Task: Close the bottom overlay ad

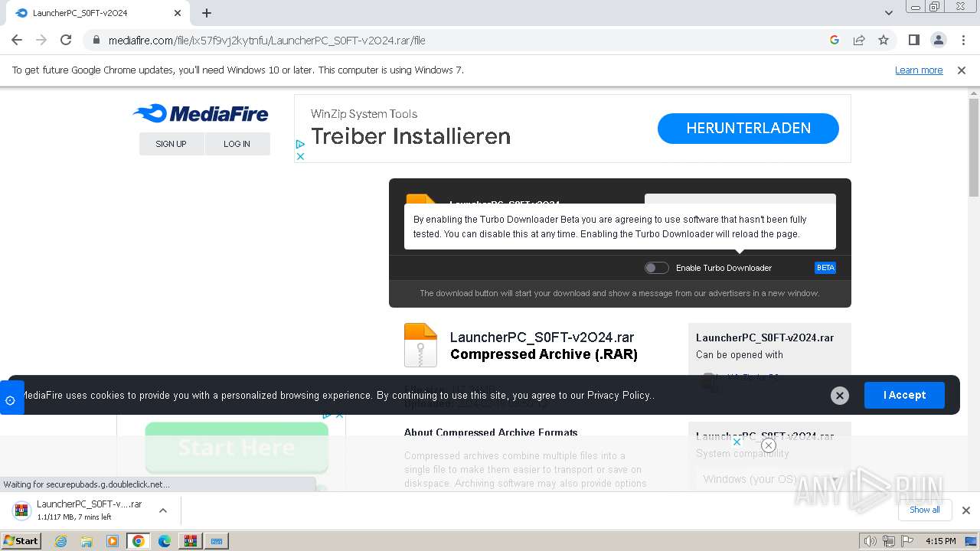Action: pos(769,445)
